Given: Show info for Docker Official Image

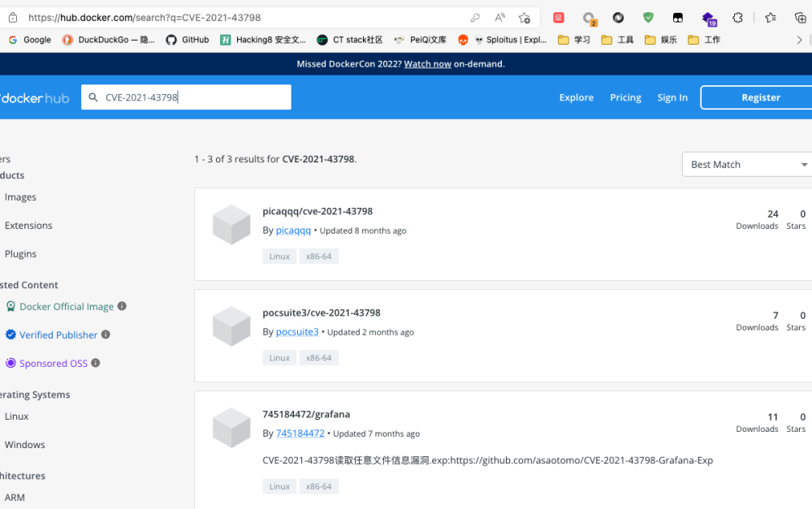Looking at the screenshot, I should pyautogui.click(x=123, y=306).
